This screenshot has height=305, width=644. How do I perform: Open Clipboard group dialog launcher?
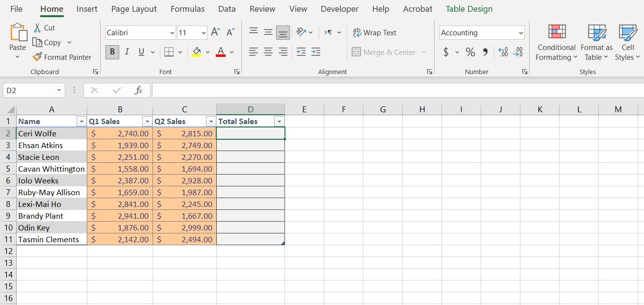[x=95, y=72]
